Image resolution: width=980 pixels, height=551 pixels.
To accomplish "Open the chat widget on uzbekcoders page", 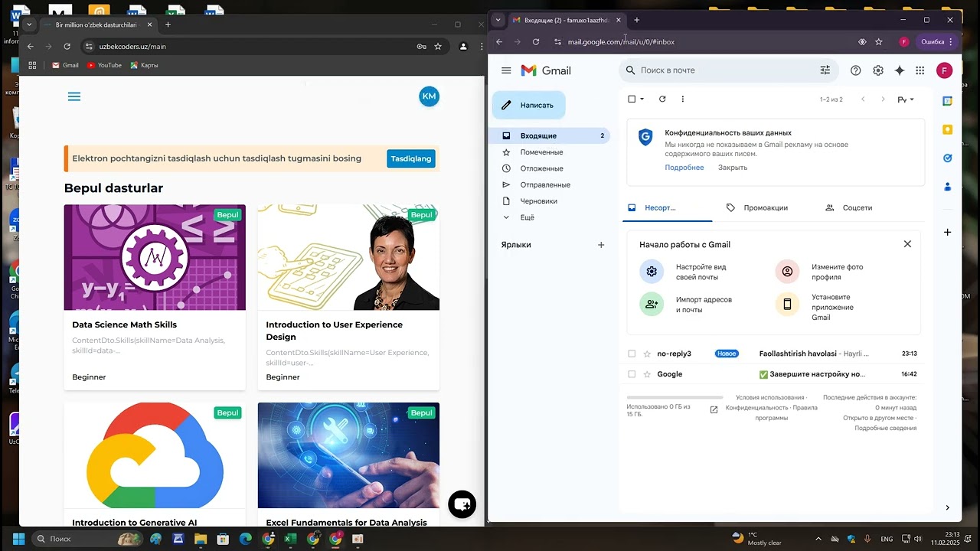I will [462, 504].
